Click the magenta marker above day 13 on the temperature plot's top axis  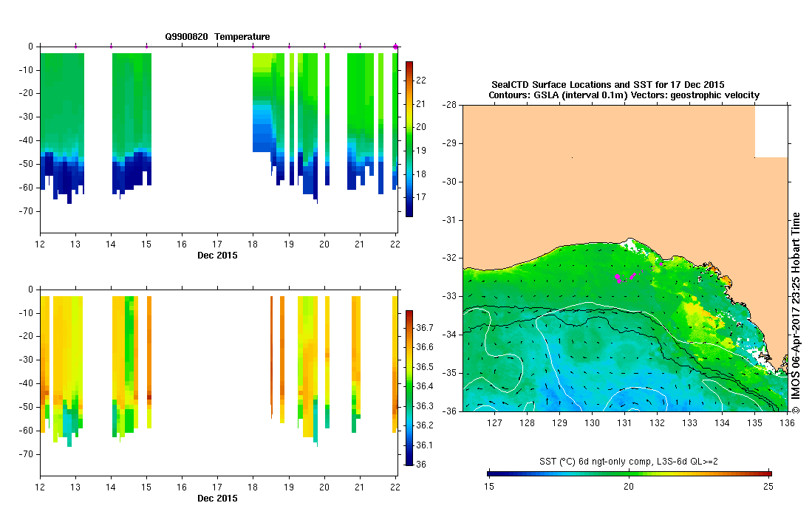[x=75, y=47]
